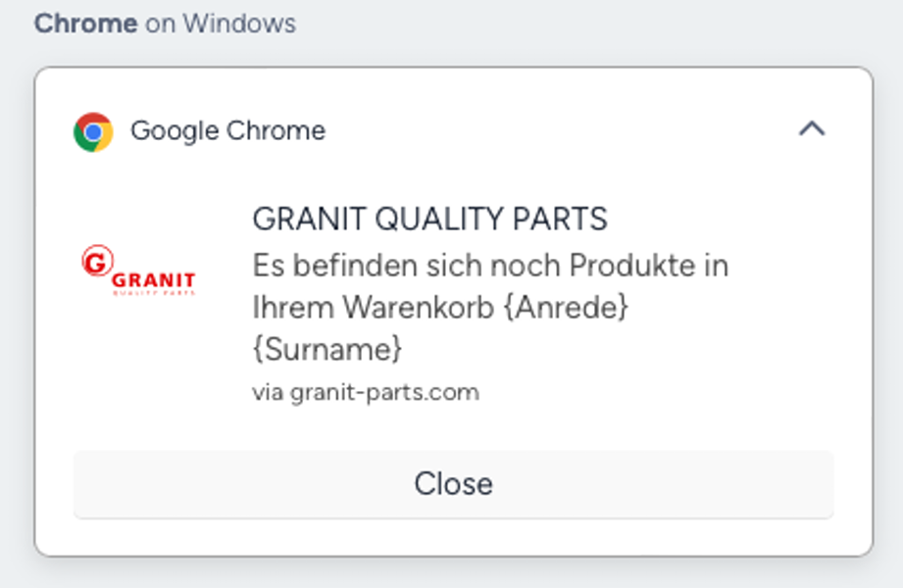This screenshot has width=903, height=588.
Task: Click the red GRANIT wordmark in the logo
Action: click(154, 279)
